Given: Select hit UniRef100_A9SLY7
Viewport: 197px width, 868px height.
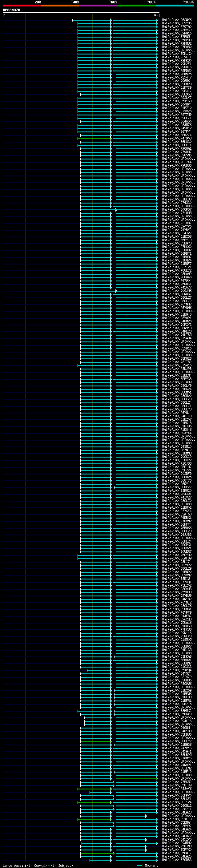Looking at the screenshot, I should [176, 98].
